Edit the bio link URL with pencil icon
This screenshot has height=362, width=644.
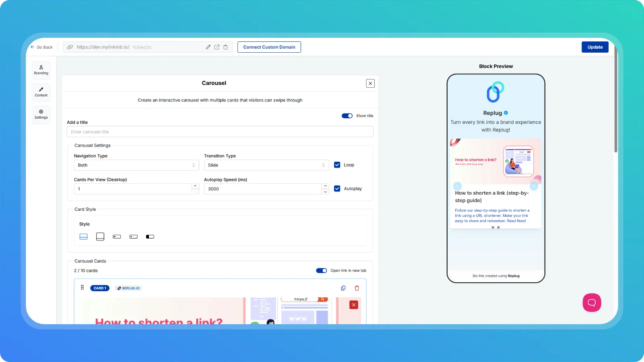tap(208, 47)
